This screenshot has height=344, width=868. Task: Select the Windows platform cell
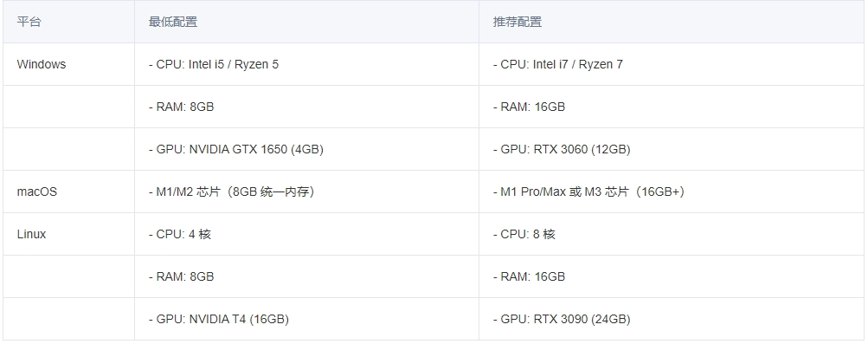pyautogui.click(x=68, y=64)
